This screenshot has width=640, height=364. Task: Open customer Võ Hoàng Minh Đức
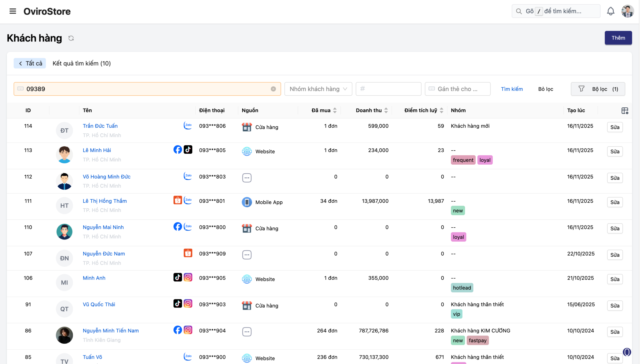coord(106,177)
